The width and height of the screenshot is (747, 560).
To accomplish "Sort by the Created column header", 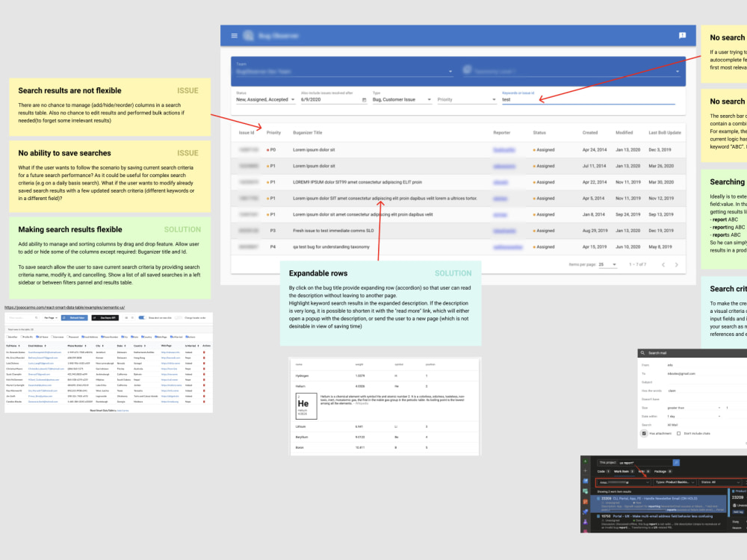I will (590, 133).
